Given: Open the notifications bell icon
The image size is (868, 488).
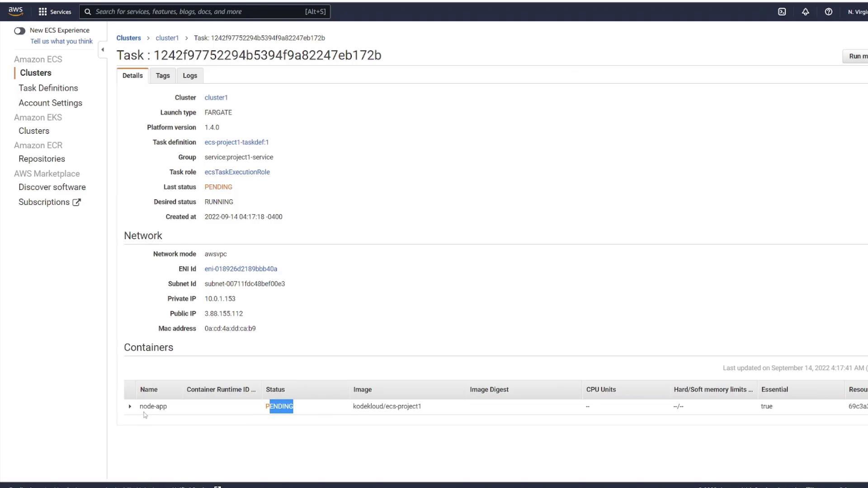Looking at the screenshot, I should tap(805, 12).
